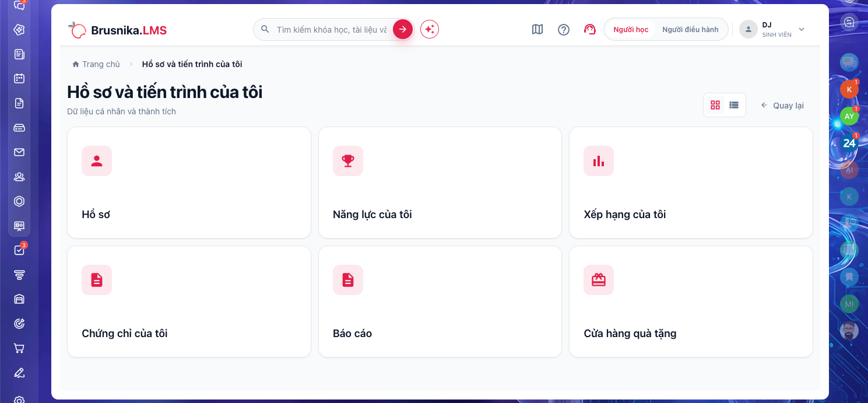This screenshot has height=403, width=868.
Task: Expand the DJ user profile dropdown
Action: pyautogui.click(x=772, y=29)
